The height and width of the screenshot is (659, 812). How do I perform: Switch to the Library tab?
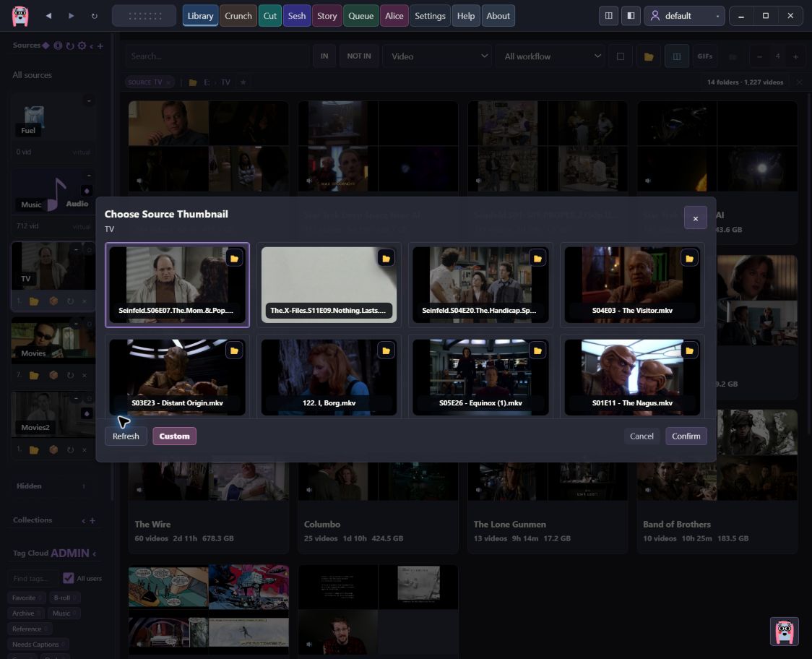[x=200, y=16]
